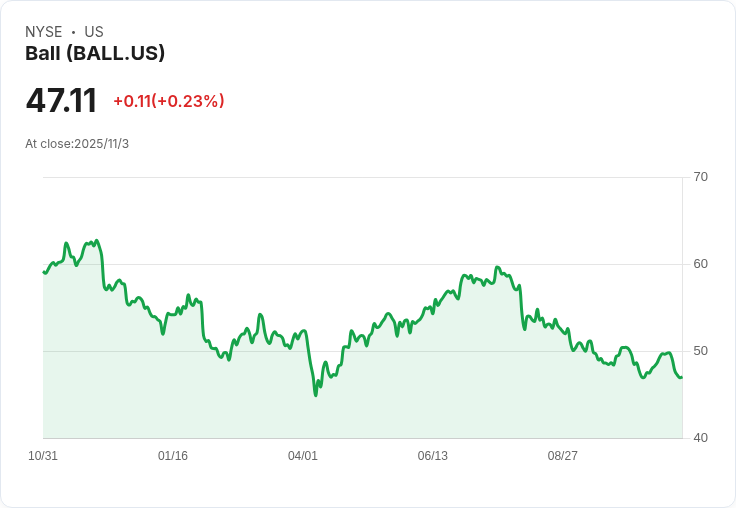This screenshot has height=508, width=736.
Task: Click the At close 2025/11/3 text
Action: [x=77, y=144]
